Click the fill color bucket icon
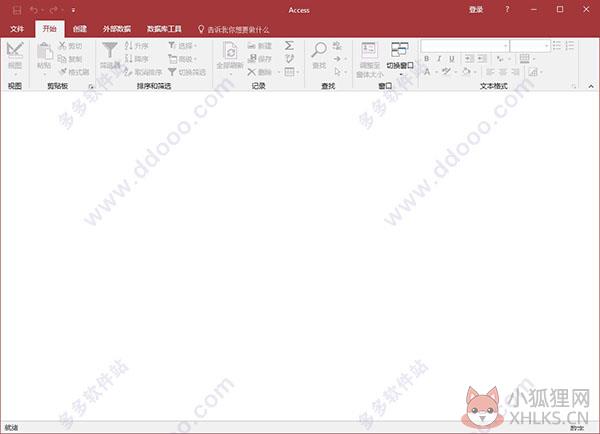 point(466,72)
